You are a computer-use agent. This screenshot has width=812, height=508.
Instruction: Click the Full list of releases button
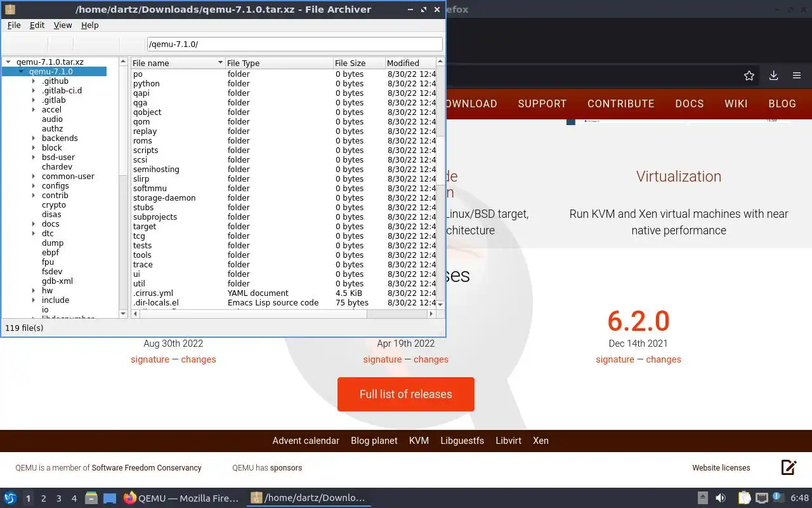click(x=406, y=394)
